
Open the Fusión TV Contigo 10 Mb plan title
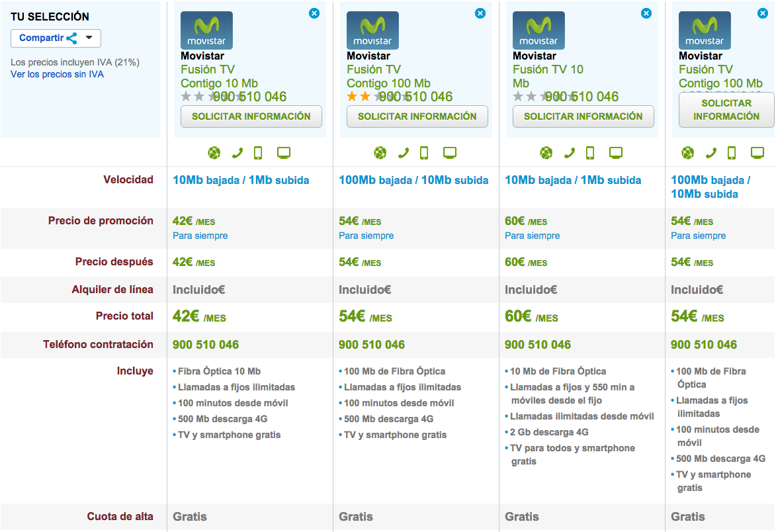pos(219,76)
